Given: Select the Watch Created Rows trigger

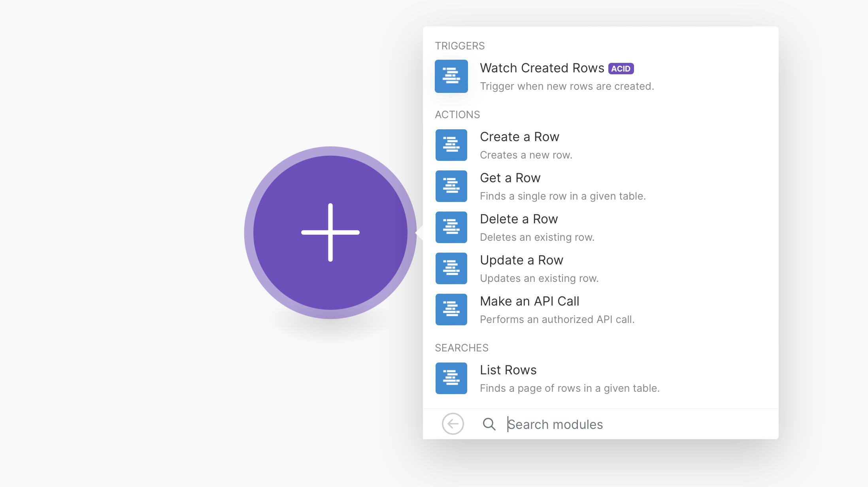Looking at the screenshot, I should click(542, 68).
